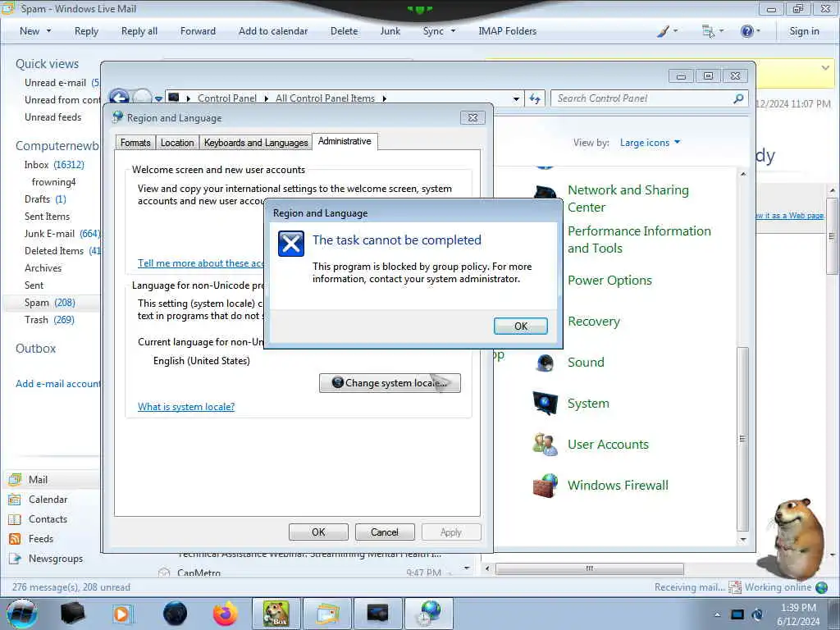
Task: Click Change system locale button
Action: pyautogui.click(x=390, y=382)
